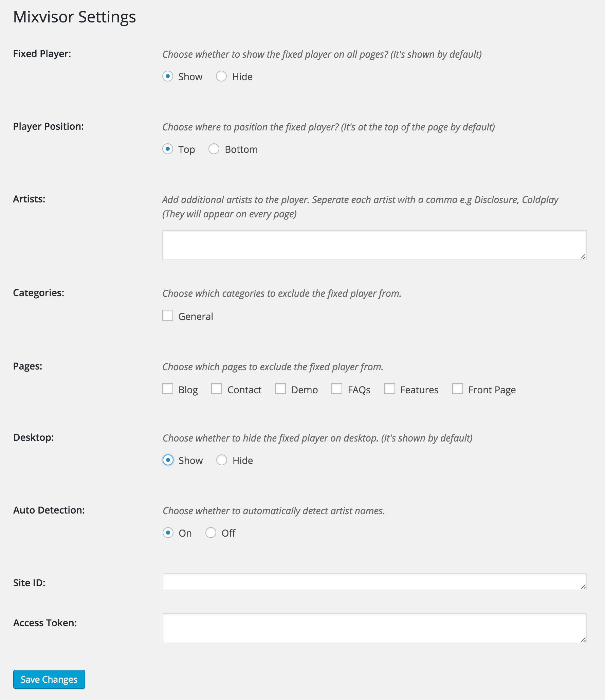Focus the Site ID field
The width and height of the screenshot is (605, 700).
point(374,582)
